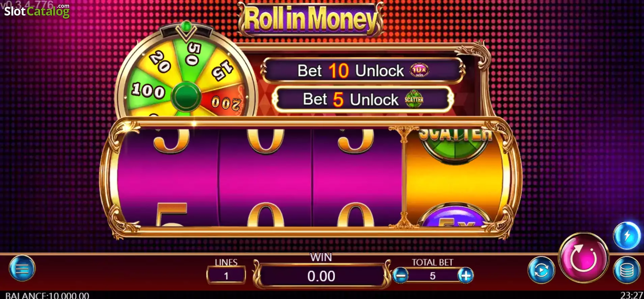The height and width of the screenshot is (299, 644).
Task: Open the blue hamburger menu
Action: click(22, 269)
